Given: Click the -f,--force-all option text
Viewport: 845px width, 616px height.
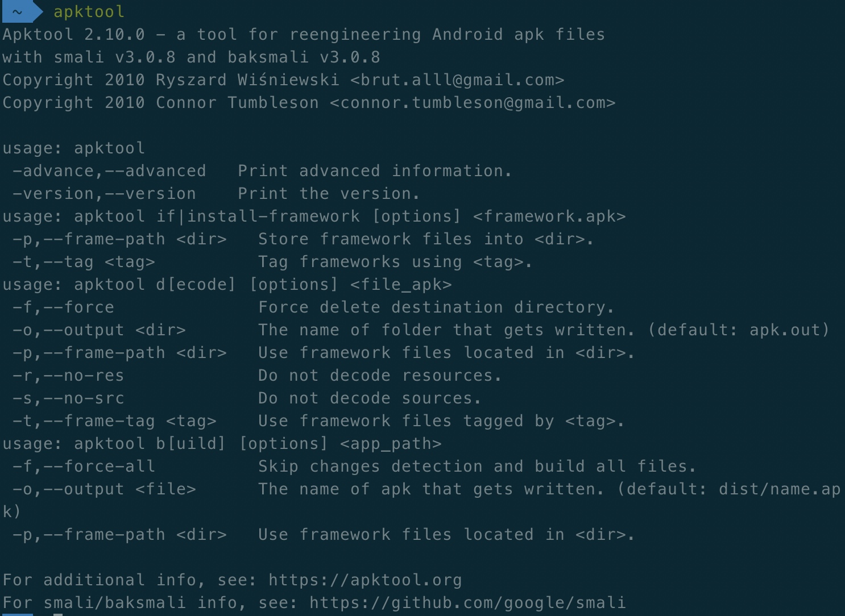Looking at the screenshot, I should click(84, 467).
